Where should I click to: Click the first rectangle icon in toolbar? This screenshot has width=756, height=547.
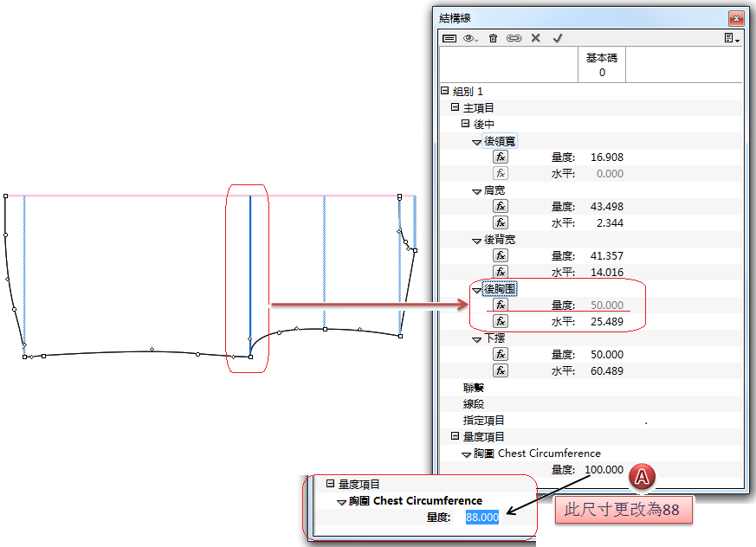pos(449,38)
